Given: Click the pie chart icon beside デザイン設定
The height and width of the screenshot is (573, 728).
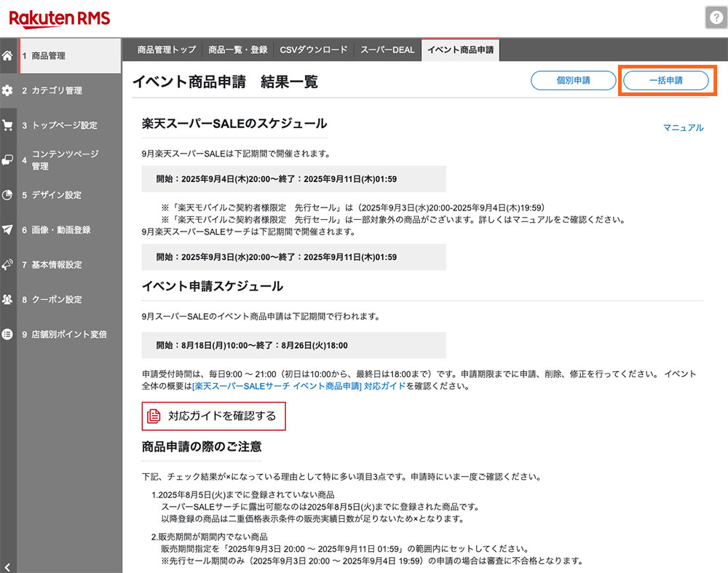Looking at the screenshot, I should point(7,194).
